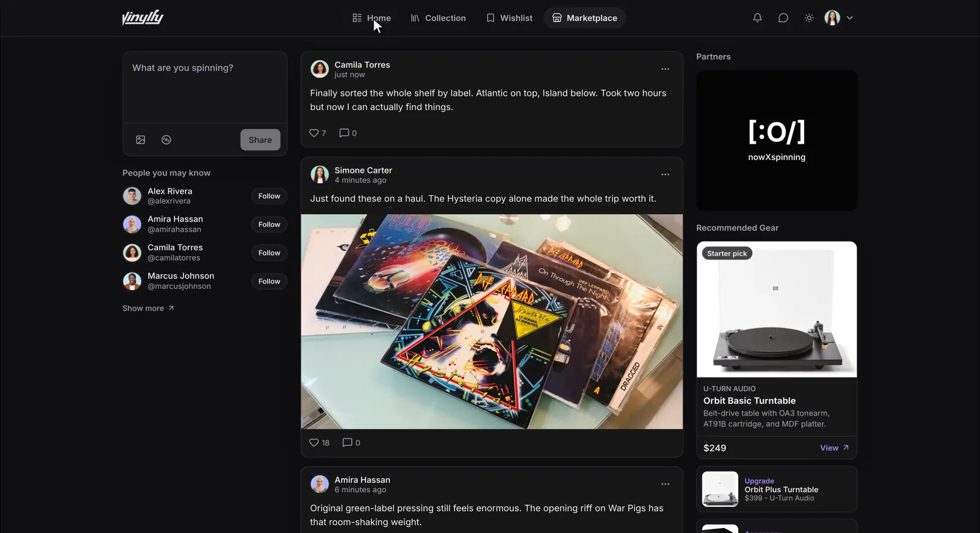Open Marcus Johnson's avatar in suggestions
This screenshot has height=533, width=980.
point(132,281)
